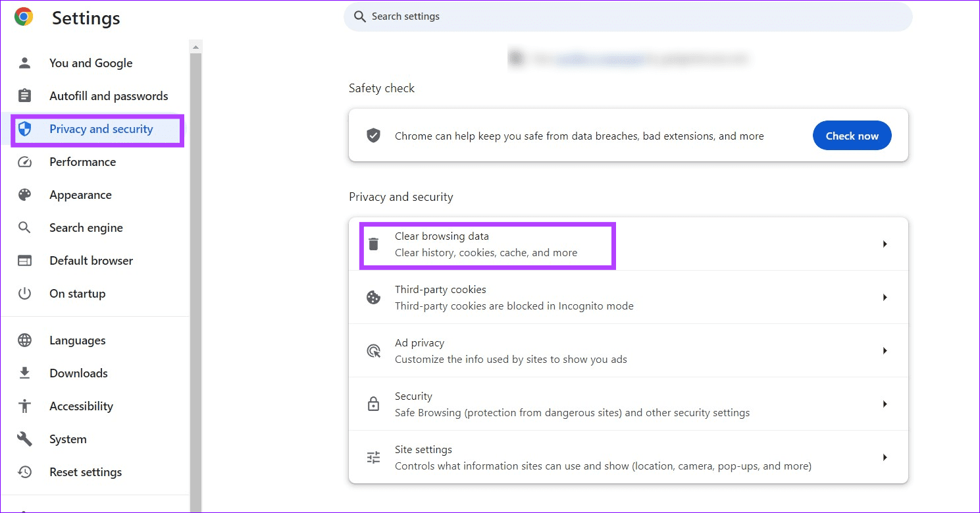Click the Appearance palette icon

coord(24,194)
